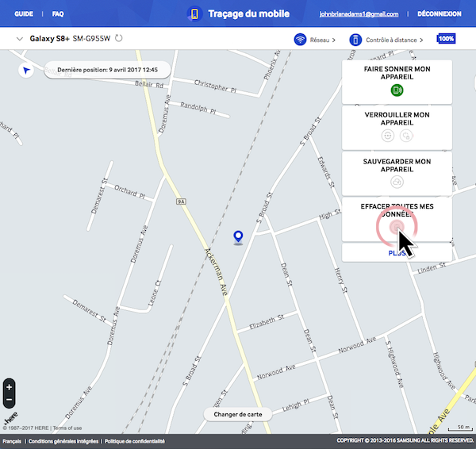476x449 pixels.
Task: Click the cloud backup icon under Sauvegarder
Action: click(397, 182)
